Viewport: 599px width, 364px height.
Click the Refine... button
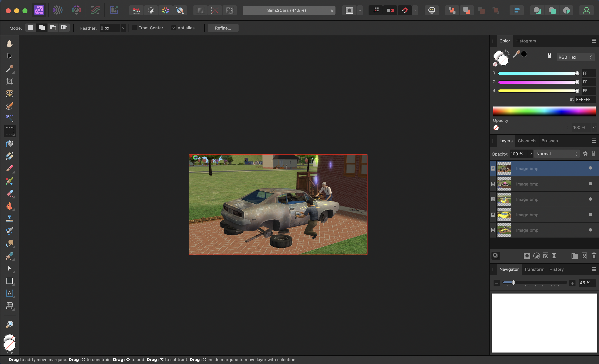tap(223, 28)
